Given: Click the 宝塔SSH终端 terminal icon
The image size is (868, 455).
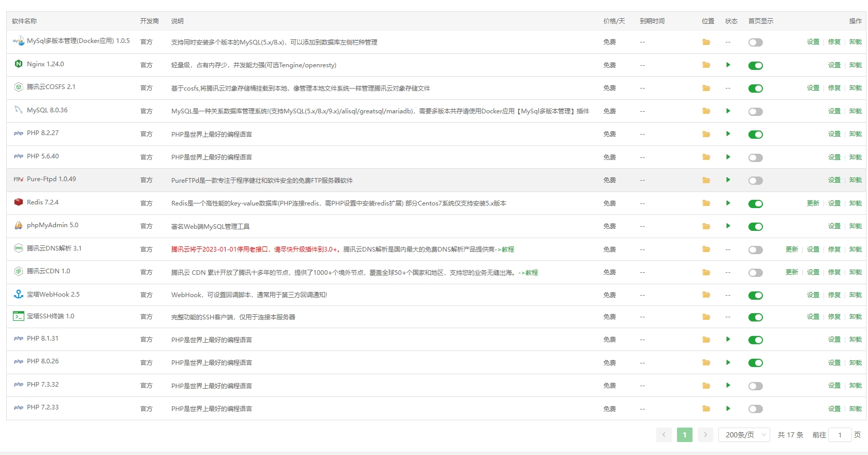Looking at the screenshot, I should point(19,316).
